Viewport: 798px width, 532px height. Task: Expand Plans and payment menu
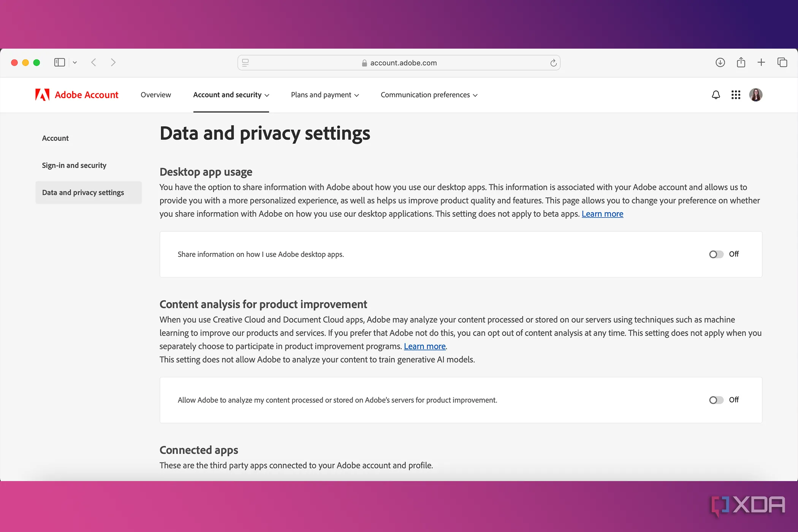pyautogui.click(x=325, y=95)
